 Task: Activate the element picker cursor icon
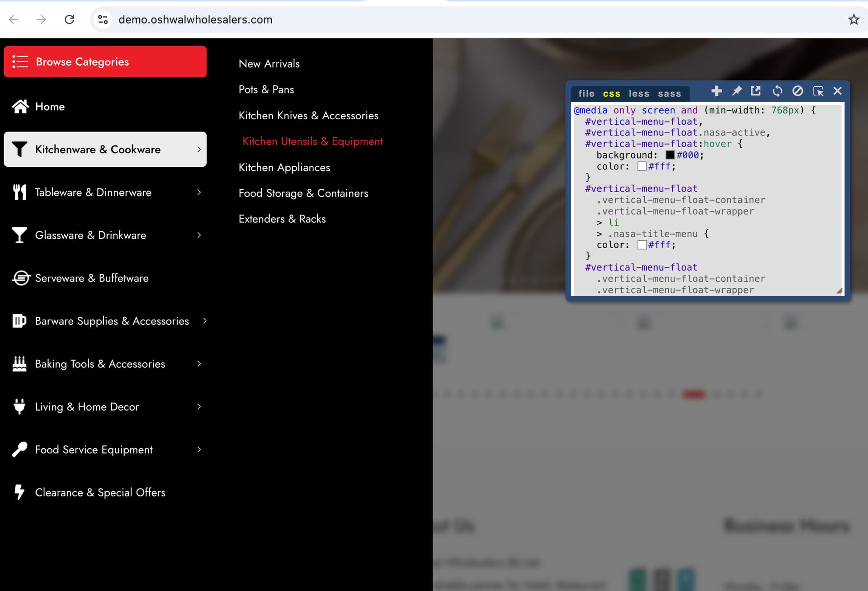818,91
